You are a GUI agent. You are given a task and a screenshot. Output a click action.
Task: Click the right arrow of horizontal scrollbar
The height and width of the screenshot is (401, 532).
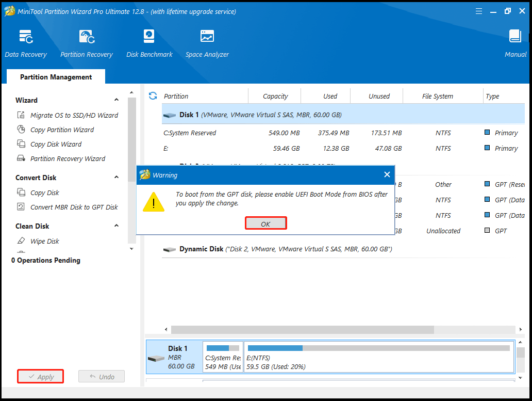click(x=521, y=329)
